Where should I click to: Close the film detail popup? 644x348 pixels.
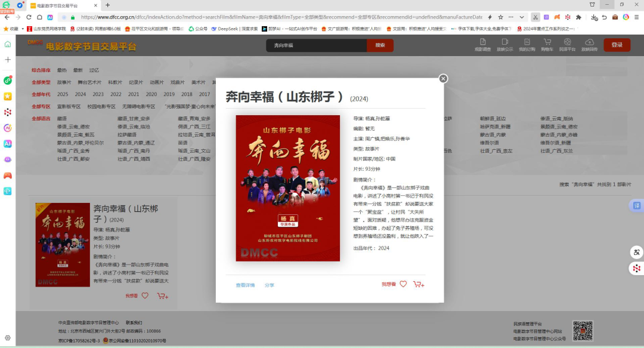click(442, 79)
